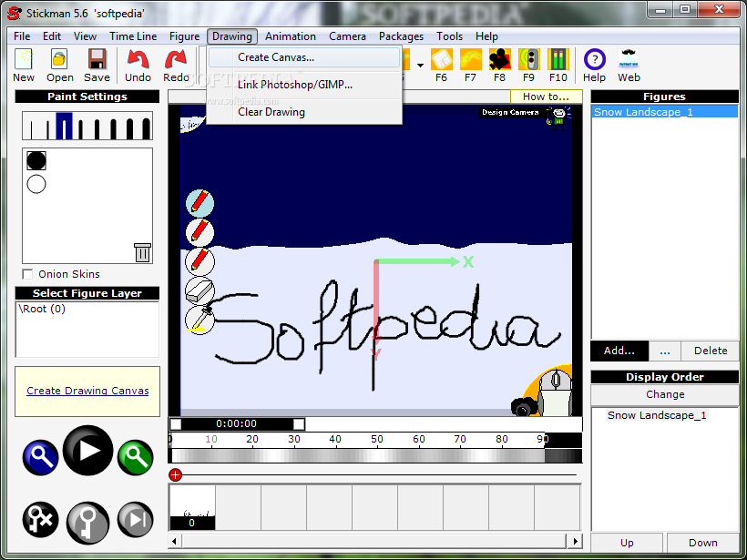747x560 pixels.
Task: Click the Add... figure button
Action: click(619, 351)
